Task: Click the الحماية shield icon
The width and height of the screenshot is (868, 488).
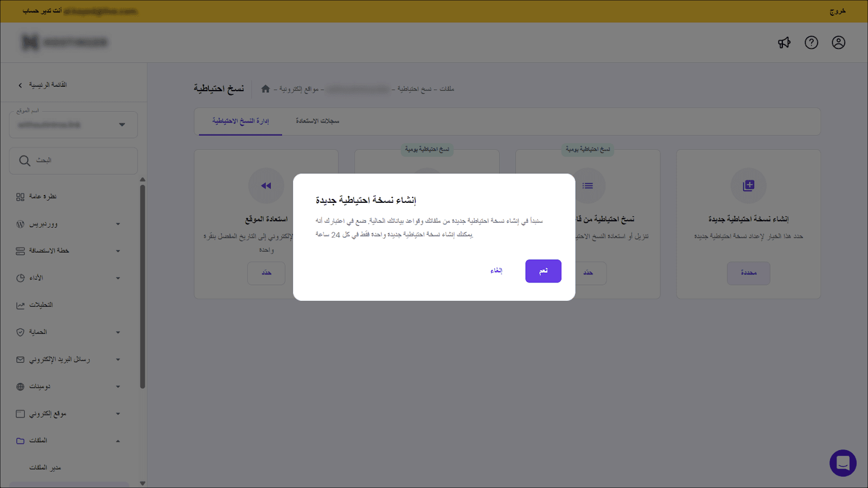Action: (x=20, y=332)
